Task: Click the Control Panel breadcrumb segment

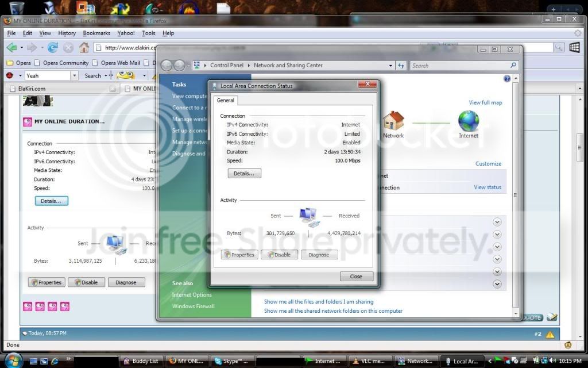Action: (227, 66)
